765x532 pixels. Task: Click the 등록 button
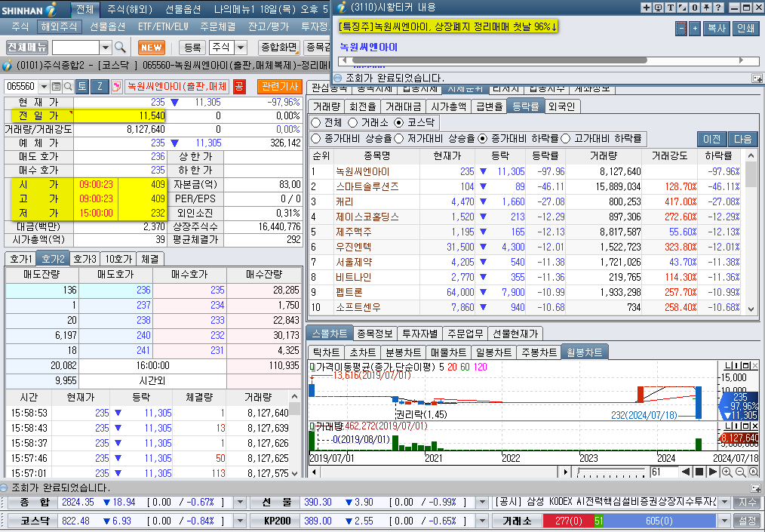point(192,48)
